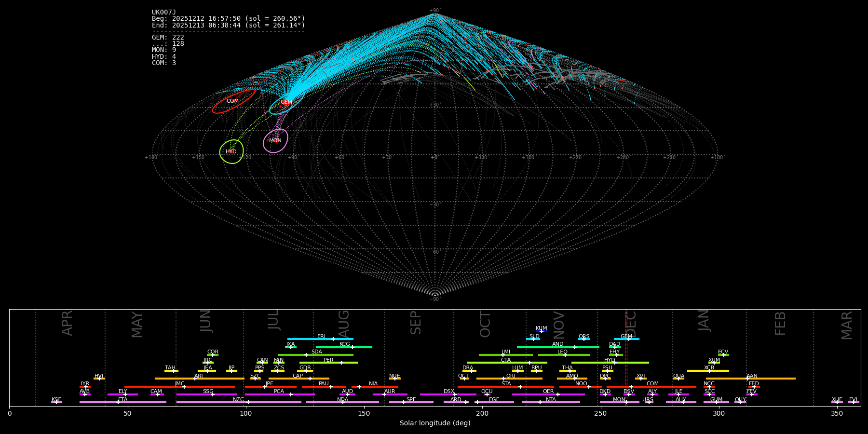Click the KSE shower marker in timeline
This screenshot has width=868, height=434.
pyautogui.click(x=56, y=402)
